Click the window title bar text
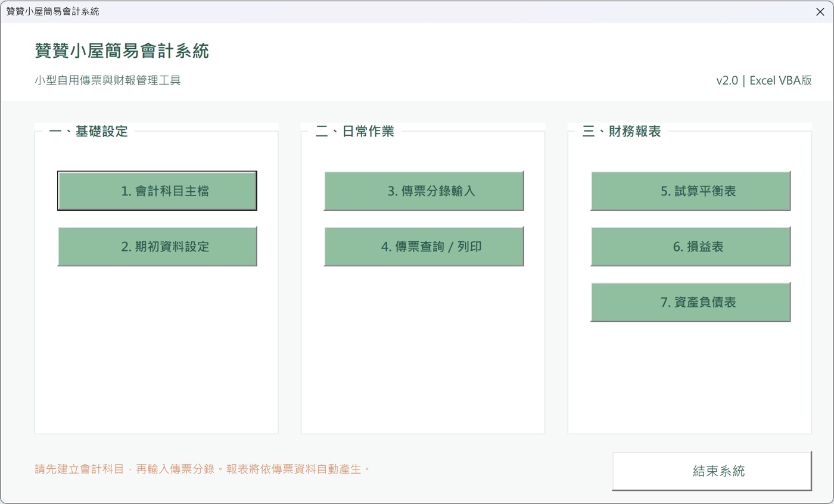 pyautogui.click(x=52, y=11)
